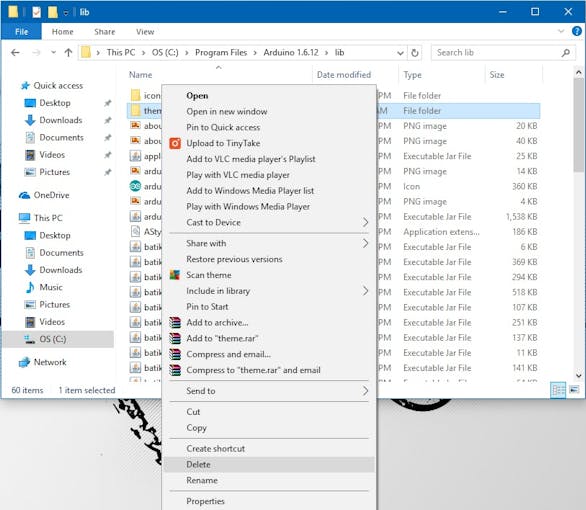Viewport: 586px width, 510px height.
Task: Select Add to "theme.rar"
Action: click(269, 339)
